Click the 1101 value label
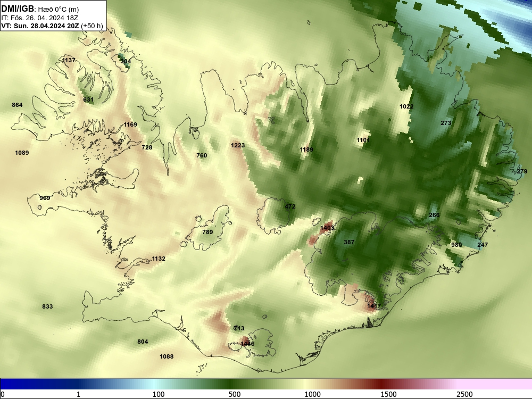This screenshot has width=532, height=399. pyautogui.click(x=363, y=140)
